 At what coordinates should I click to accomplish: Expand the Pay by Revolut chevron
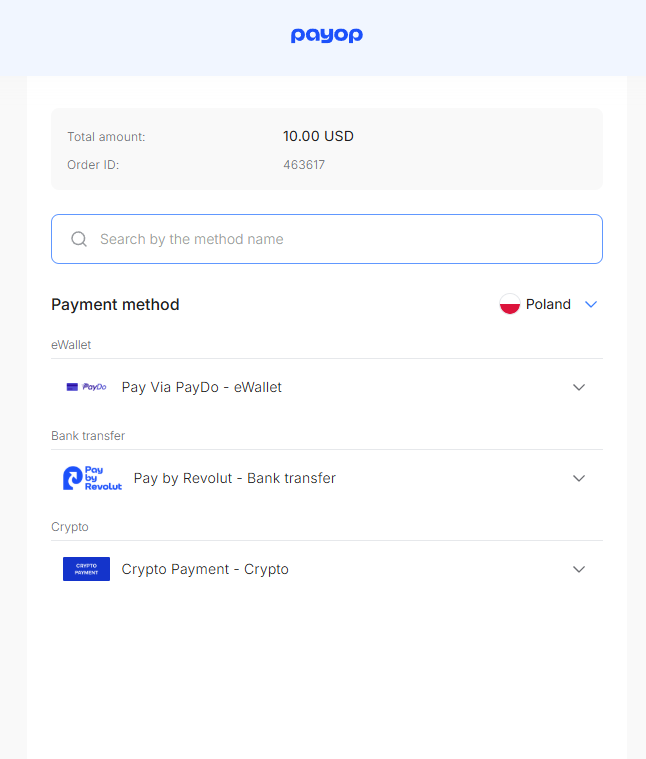coord(579,478)
